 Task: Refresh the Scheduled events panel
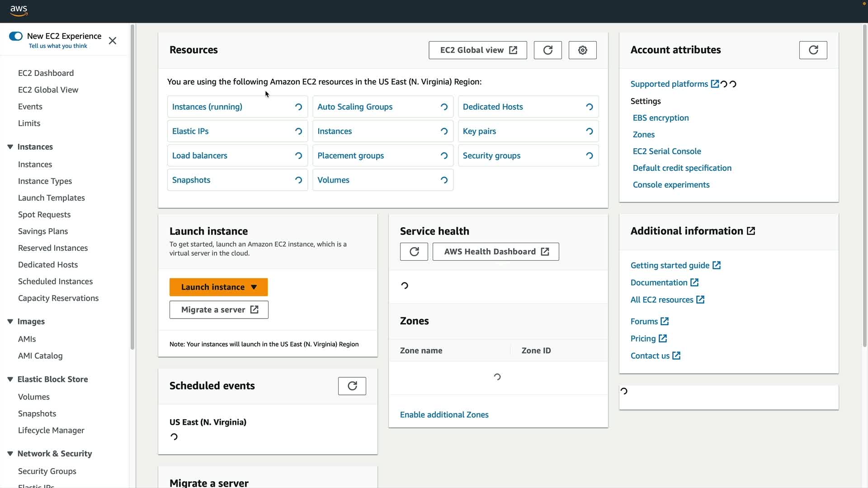coord(352,386)
